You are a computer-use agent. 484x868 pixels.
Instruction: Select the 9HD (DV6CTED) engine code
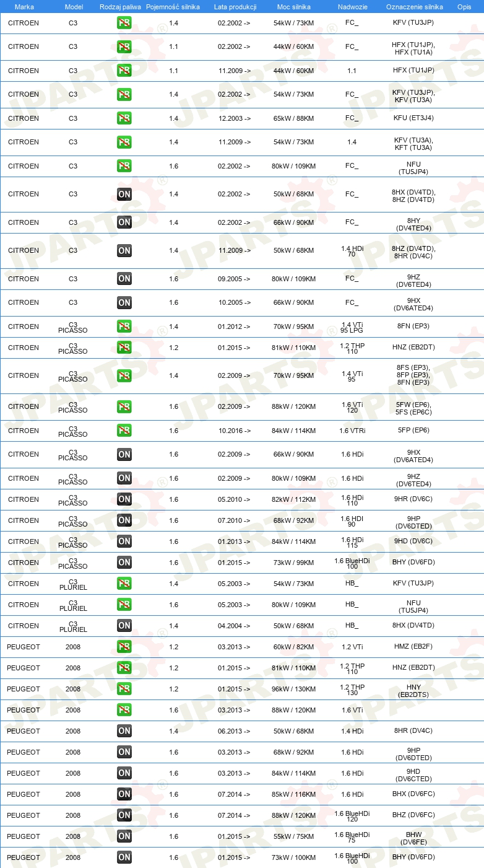pyautogui.click(x=413, y=776)
